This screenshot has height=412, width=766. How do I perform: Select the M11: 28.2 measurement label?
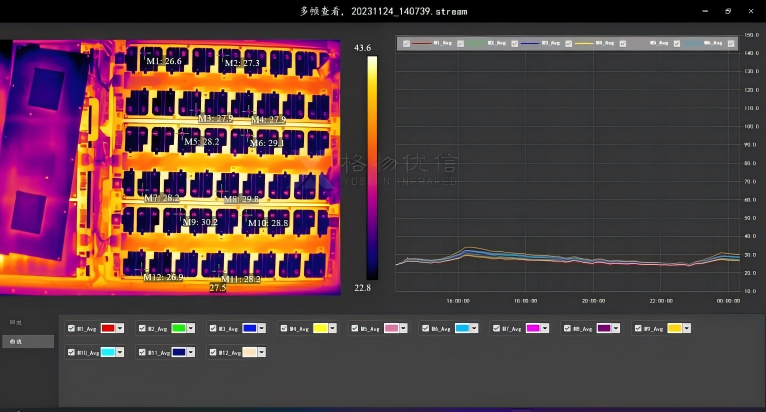241,279
